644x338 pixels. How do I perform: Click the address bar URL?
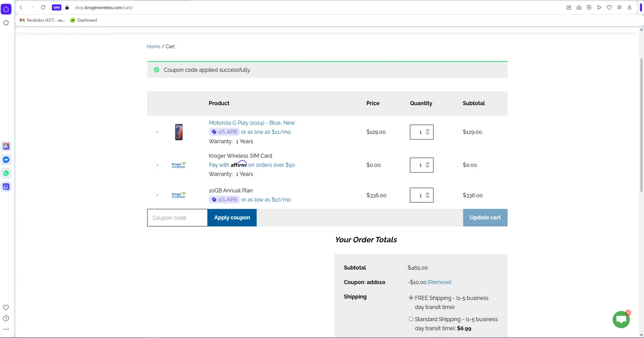click(x=103, y=7)
